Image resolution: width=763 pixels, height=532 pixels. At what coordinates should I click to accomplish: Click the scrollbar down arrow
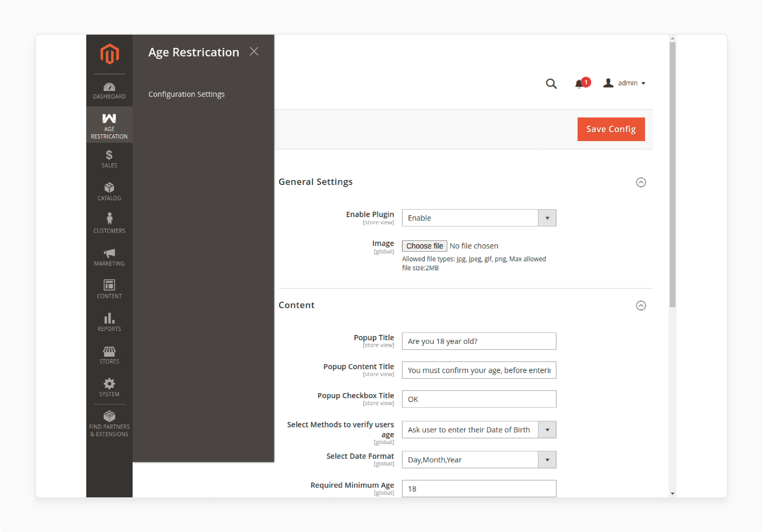click(x=672, y=494)
